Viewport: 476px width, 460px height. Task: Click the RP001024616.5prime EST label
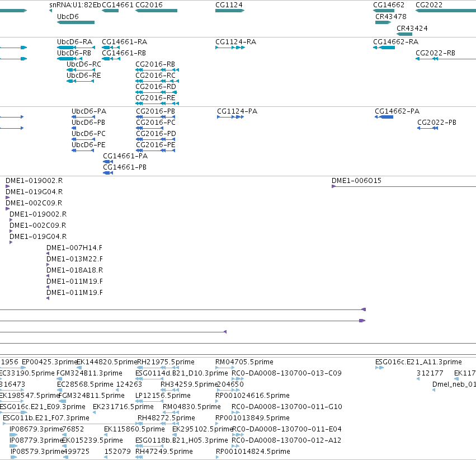[253, 396]
